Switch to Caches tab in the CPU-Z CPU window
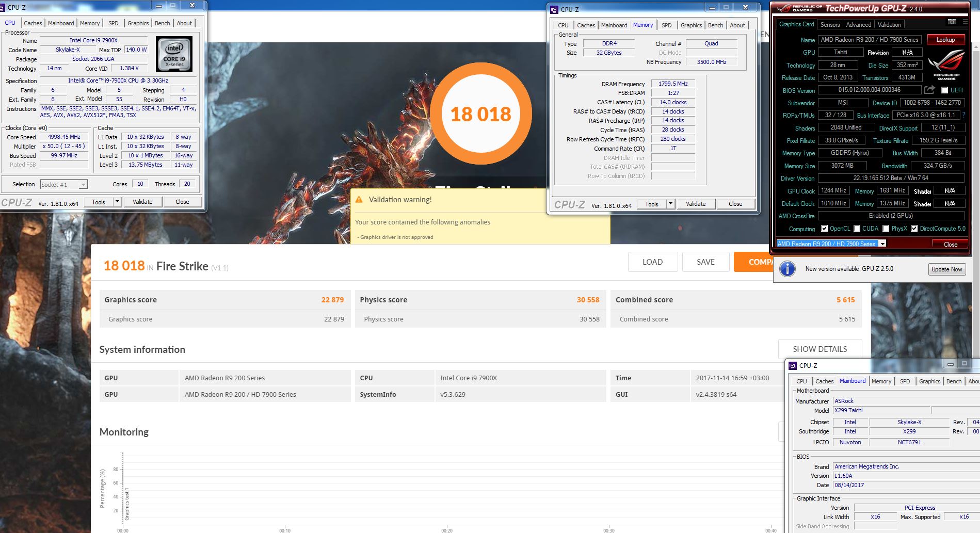 pos(33,23)
